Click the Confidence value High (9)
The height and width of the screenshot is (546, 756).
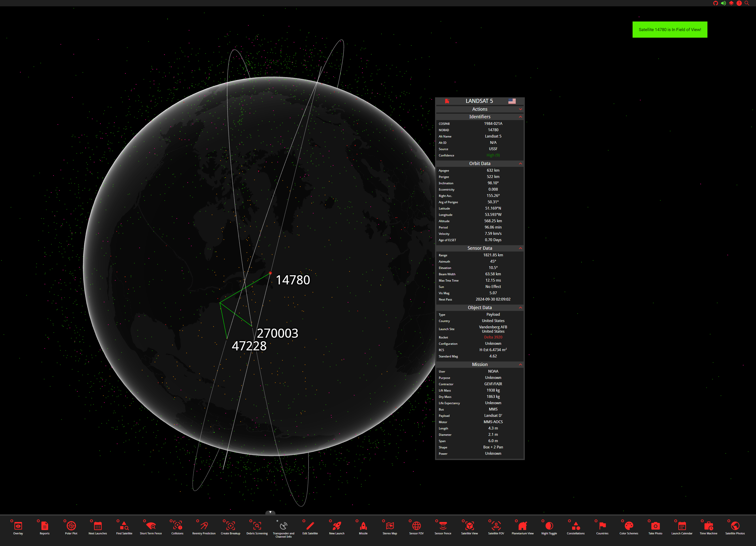(x=493, y=155)
